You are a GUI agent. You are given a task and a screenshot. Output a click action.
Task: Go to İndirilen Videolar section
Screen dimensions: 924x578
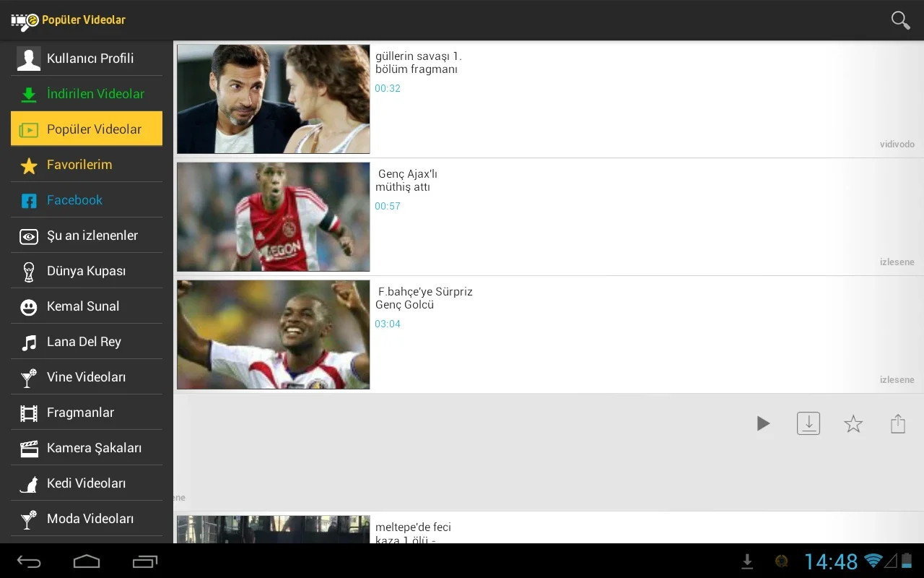87,94
